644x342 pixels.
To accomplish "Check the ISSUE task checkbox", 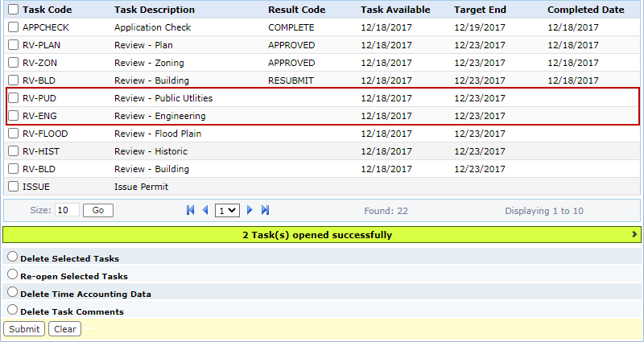I will coord(13,187).
